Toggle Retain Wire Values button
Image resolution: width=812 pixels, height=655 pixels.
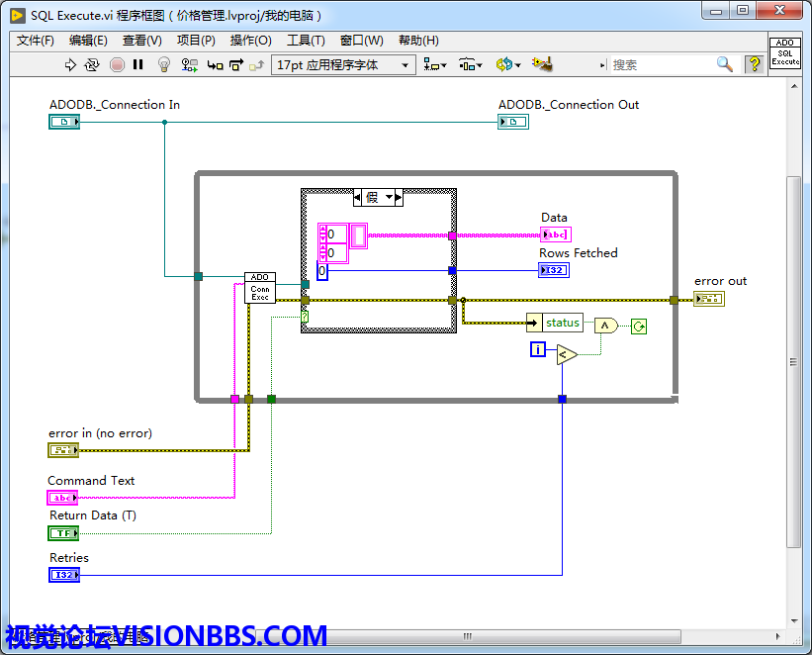(x=188, y=64)
